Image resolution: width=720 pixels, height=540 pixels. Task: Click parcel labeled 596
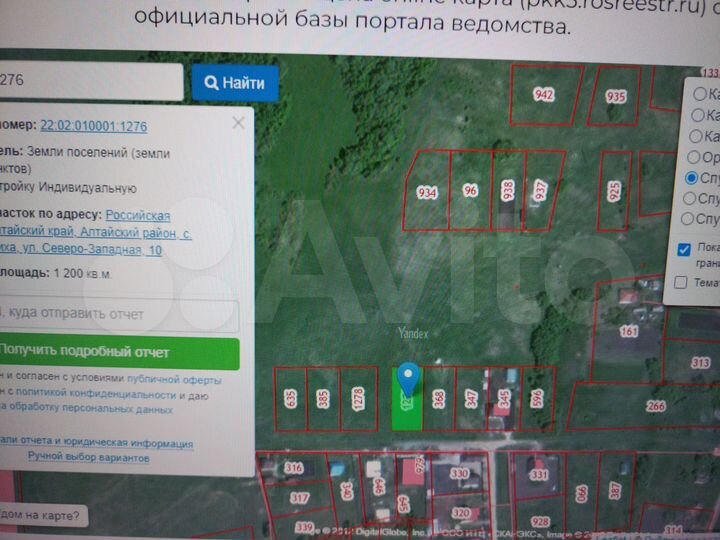537,398
